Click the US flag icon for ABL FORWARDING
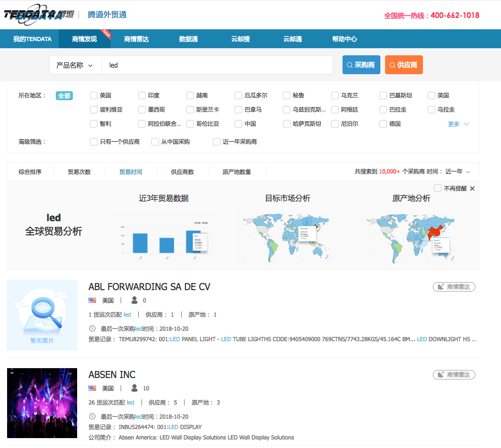Viewport: 501px width, 448px height. pos(92,300)
